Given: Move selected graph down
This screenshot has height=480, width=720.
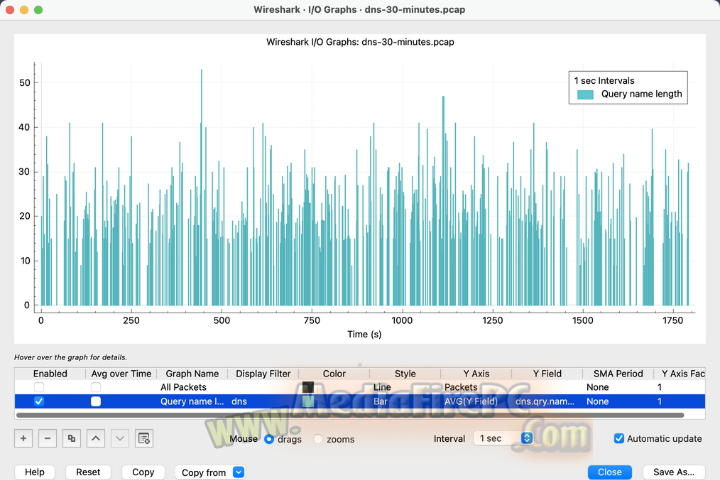Looking at the screenshot, I should 120,439.
